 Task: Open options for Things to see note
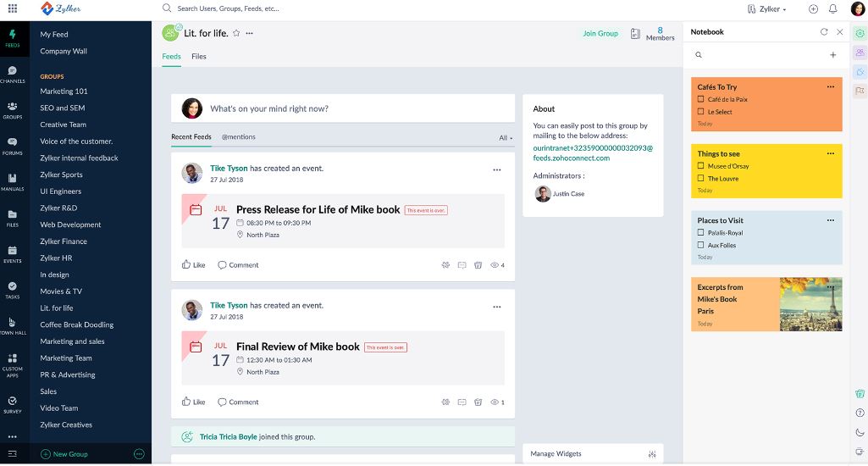click(831, 153)
